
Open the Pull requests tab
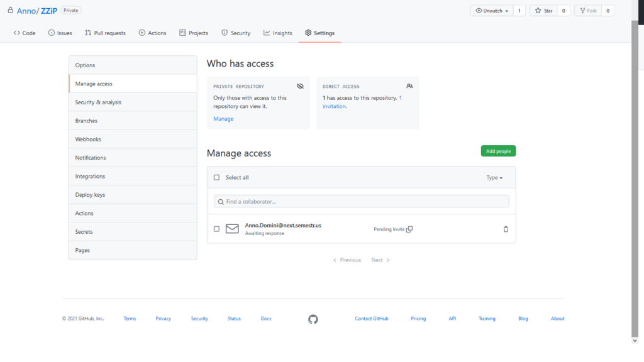pyautogui.click(x=105, y=33)
